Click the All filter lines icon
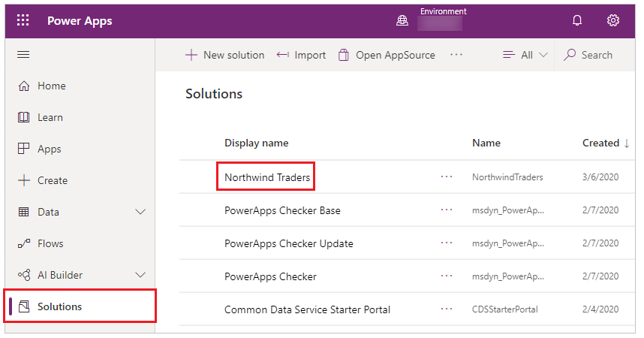The image size is (644, 338). (509, 55)
